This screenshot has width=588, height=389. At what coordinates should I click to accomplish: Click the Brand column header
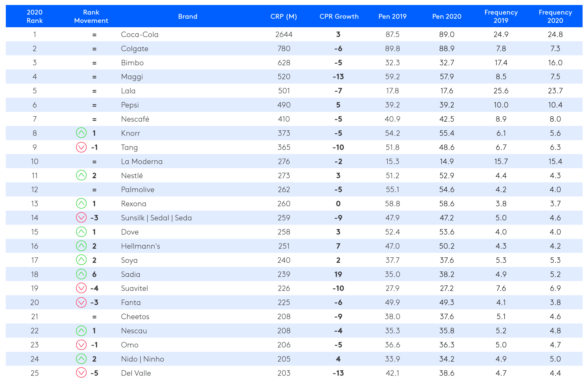click(188, 16)
